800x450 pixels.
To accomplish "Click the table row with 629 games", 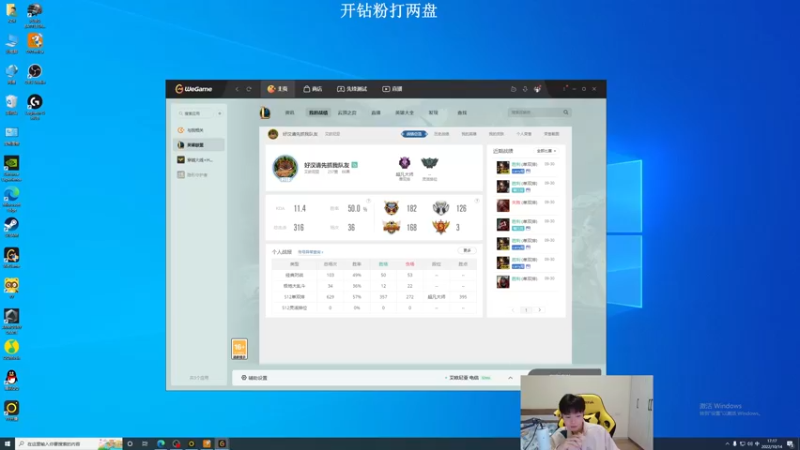I will [374, 296].
